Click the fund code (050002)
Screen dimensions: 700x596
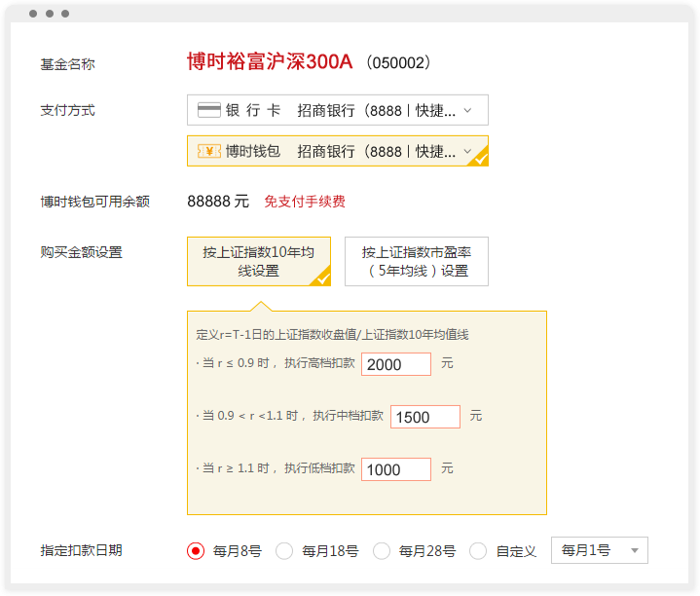click(x=398, y=62)
